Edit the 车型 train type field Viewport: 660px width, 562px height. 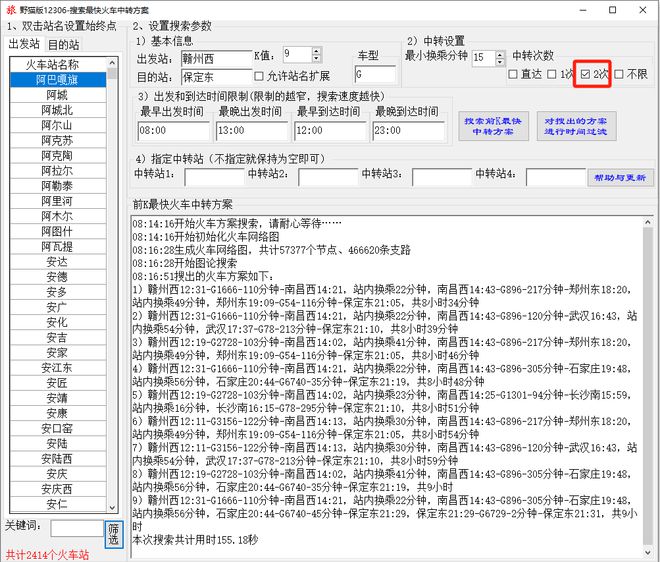[x=375, y=74]
